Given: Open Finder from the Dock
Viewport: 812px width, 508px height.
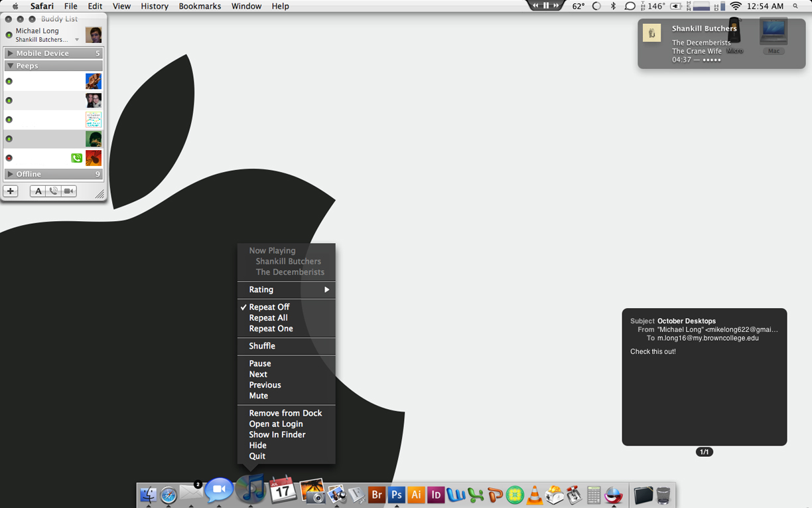Looking at the screenshot, I should click(149, 495).
